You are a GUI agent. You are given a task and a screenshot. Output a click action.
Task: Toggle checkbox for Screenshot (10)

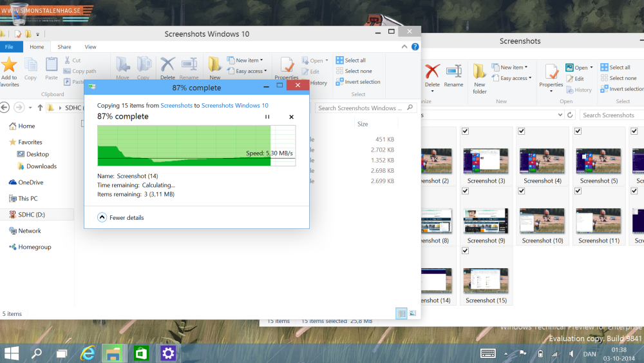pyautogui.click(x=521, y=191)
